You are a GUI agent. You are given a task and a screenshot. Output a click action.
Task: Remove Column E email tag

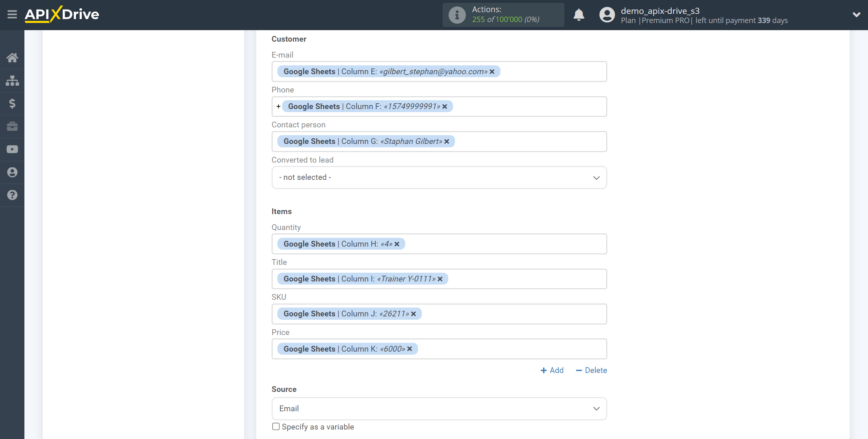click(x=491, y=71)
